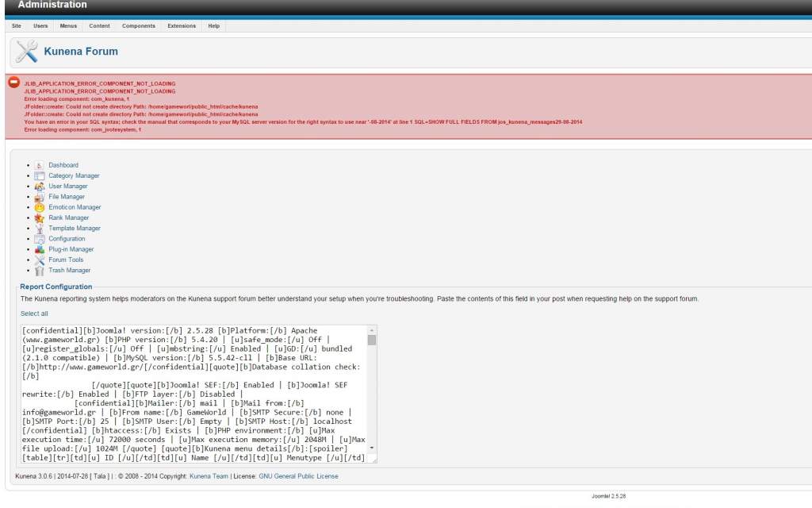Screen dimensions: 812x508
Task: Click the User Manager icon
Action: [x=40, y=186]
